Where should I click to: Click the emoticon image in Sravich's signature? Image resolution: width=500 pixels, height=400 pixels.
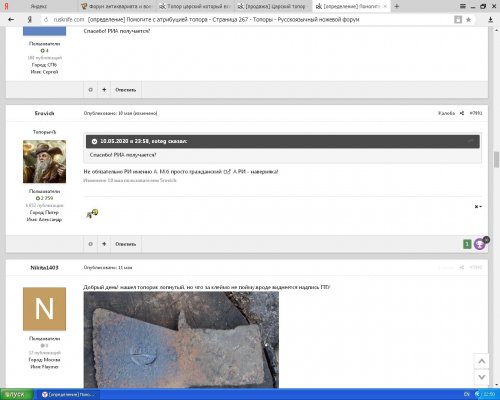[x=92, y=213]
